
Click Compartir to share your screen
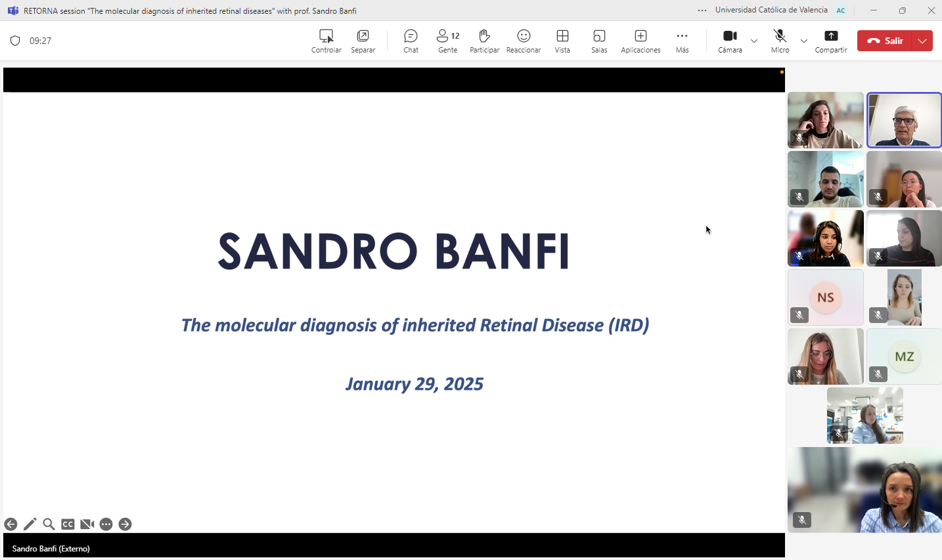831,41
